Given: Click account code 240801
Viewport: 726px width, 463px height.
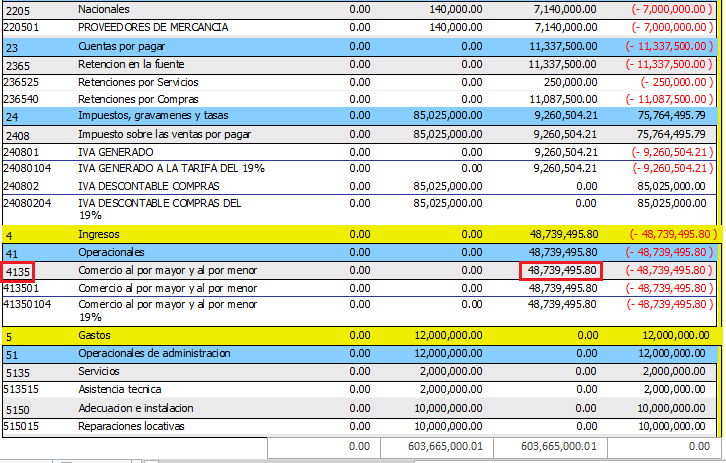Looking at the screenshot, I should [21, 152].
